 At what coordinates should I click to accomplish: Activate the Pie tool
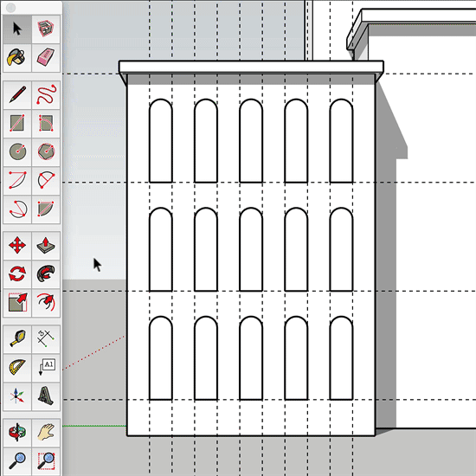click(46, 209)
